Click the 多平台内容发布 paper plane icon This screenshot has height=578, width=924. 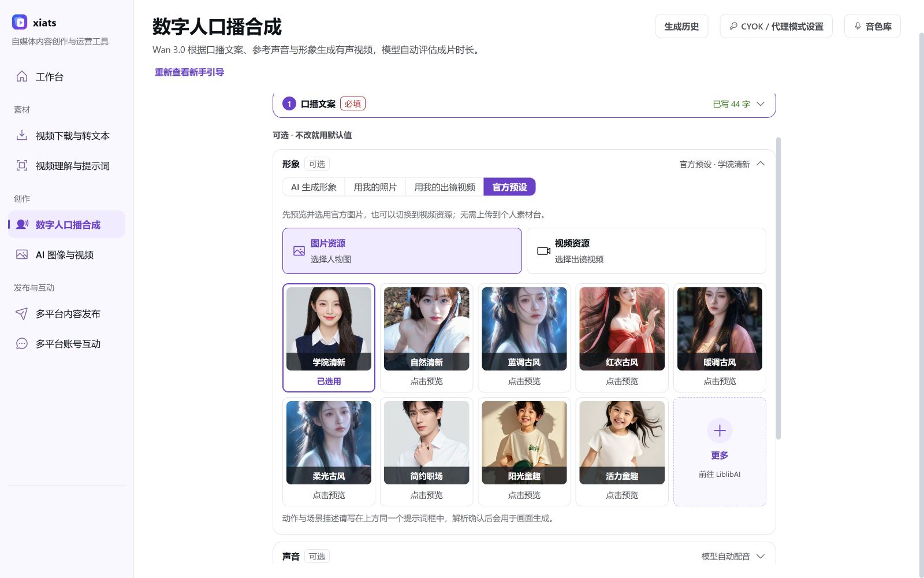pyautogui.click(x=22, y=313)
